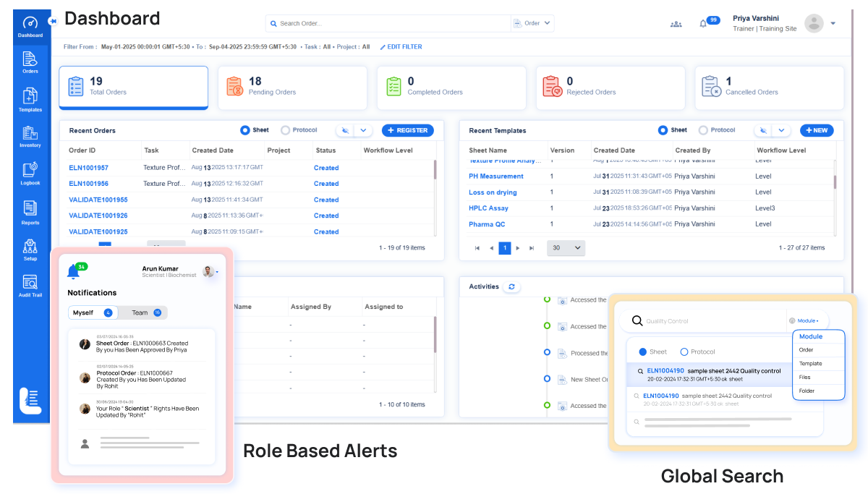
Task: Click Edit Filter link
Action: [x=404, y=47]
